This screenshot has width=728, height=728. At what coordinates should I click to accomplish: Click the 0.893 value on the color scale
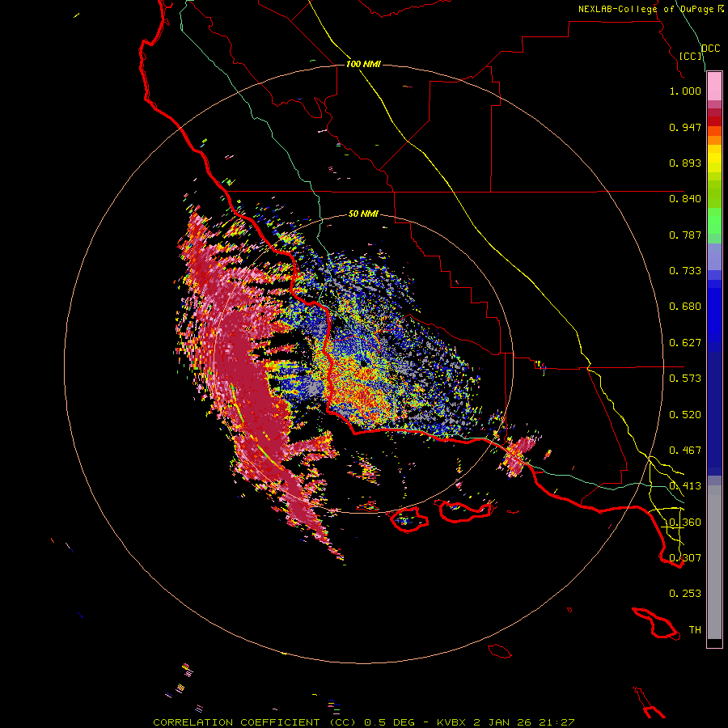685,163
